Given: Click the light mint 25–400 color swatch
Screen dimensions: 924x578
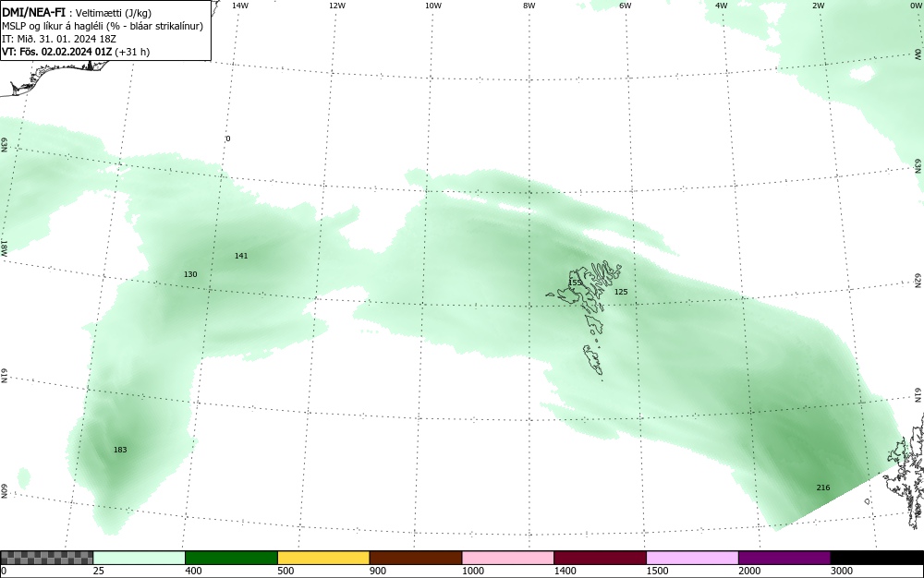Looking at the screenshot, I should tap(140, 558).
